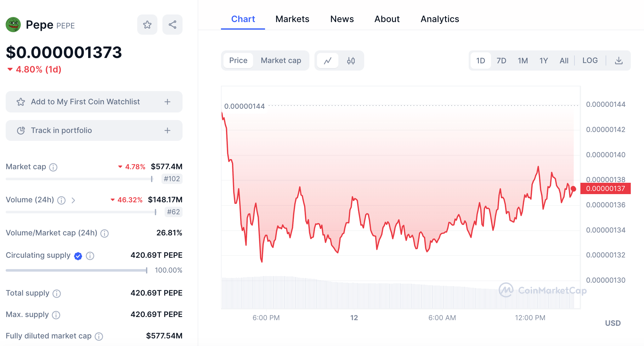Open the About tab
Viewport: 644px width, 346px height.
click(x=387, y=19)
